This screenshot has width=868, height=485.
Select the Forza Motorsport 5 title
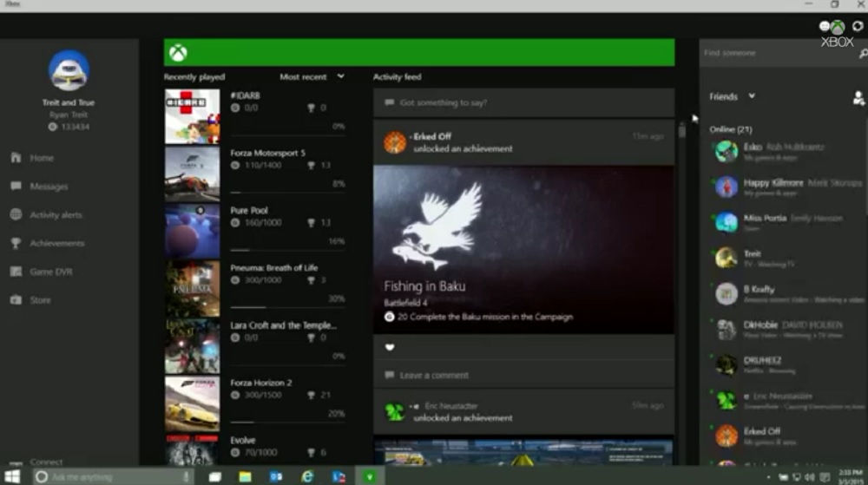click(x=268, y=154)
